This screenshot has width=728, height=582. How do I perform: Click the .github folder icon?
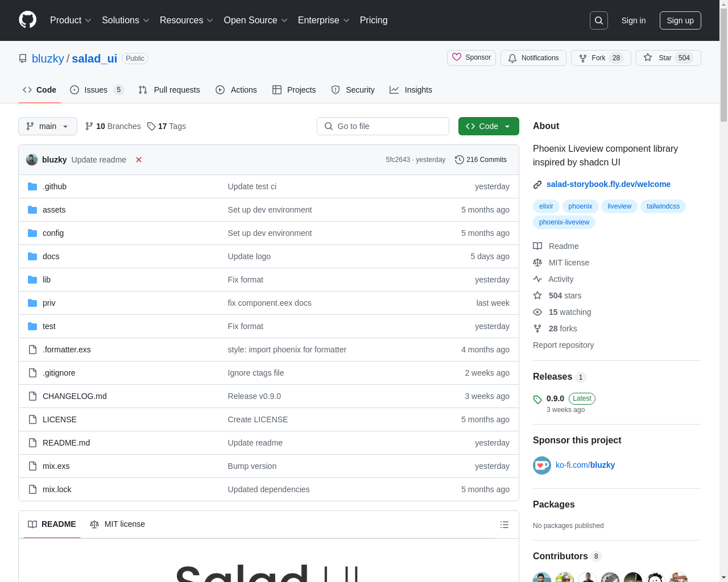(32, 186)
